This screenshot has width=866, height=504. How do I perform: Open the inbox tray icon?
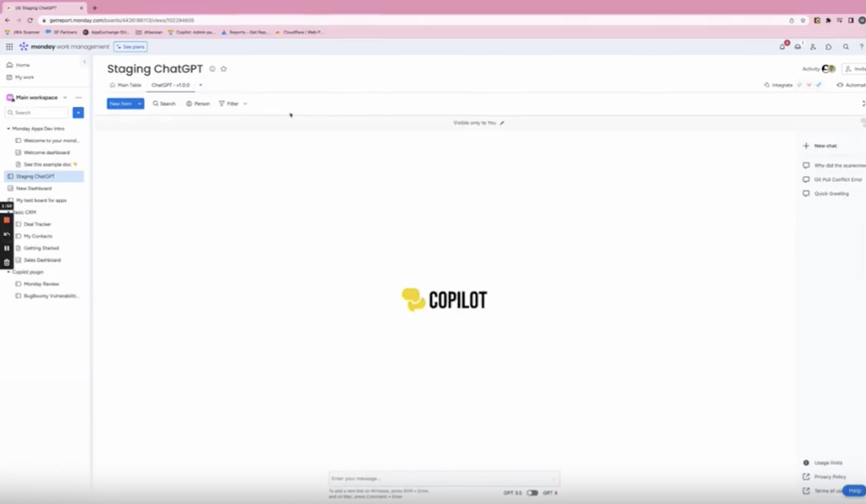tap(798, 47)
